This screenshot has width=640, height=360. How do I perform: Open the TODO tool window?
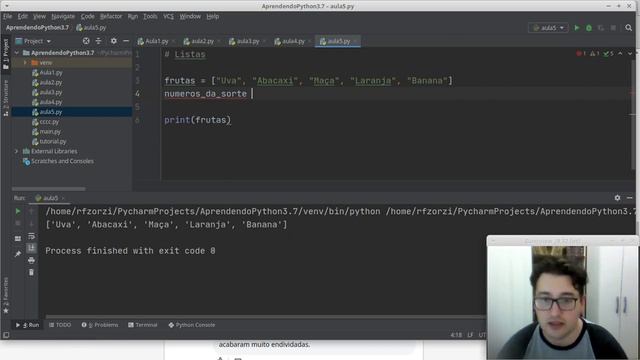[x=60, y=325]
